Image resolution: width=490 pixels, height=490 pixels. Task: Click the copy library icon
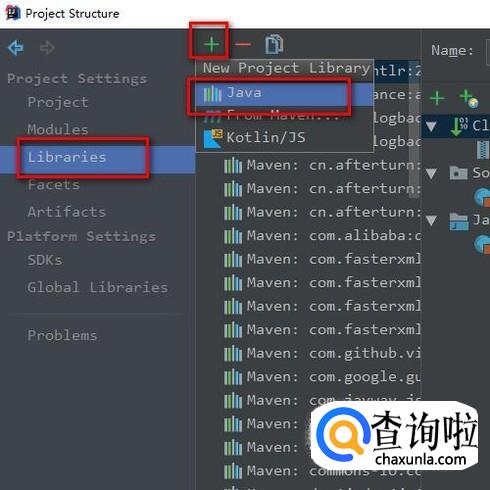[x=274, y=44]
